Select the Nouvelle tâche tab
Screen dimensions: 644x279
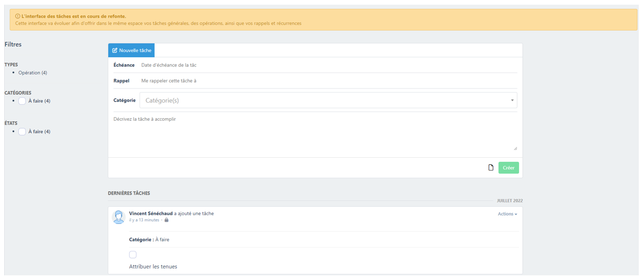[x=131, y=50]
